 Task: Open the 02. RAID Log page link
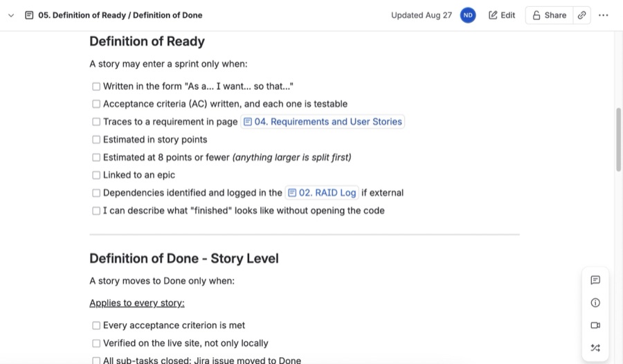click(322, 193)
